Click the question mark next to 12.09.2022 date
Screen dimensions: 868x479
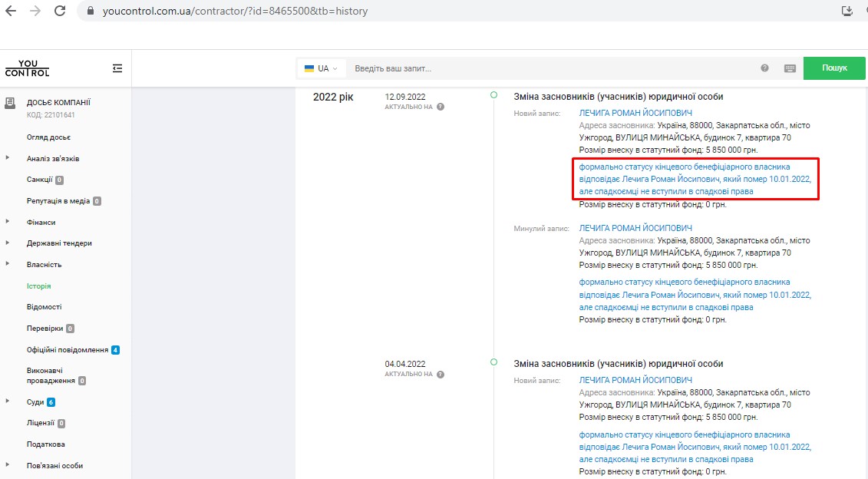coord(441,107)
